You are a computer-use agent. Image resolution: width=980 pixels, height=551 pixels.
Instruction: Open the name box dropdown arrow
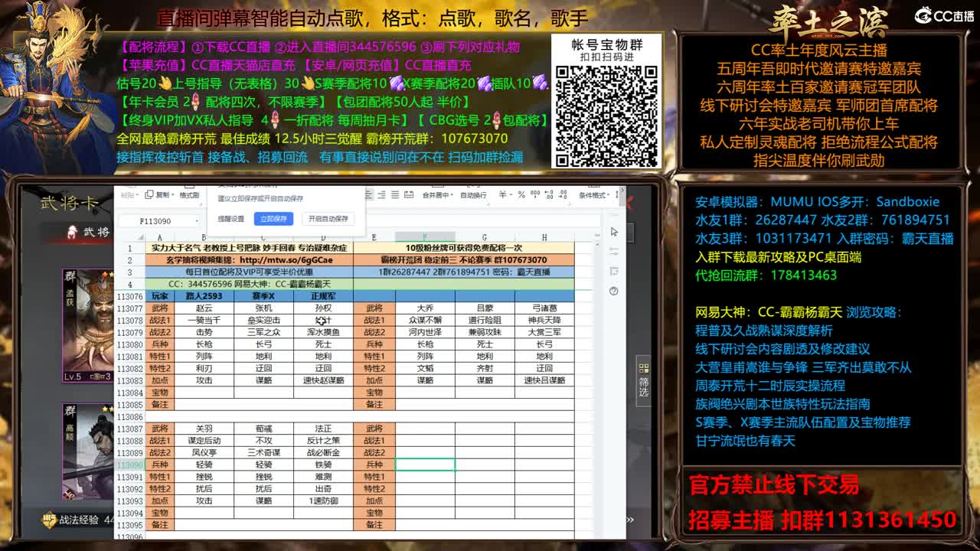click(196, 221)
